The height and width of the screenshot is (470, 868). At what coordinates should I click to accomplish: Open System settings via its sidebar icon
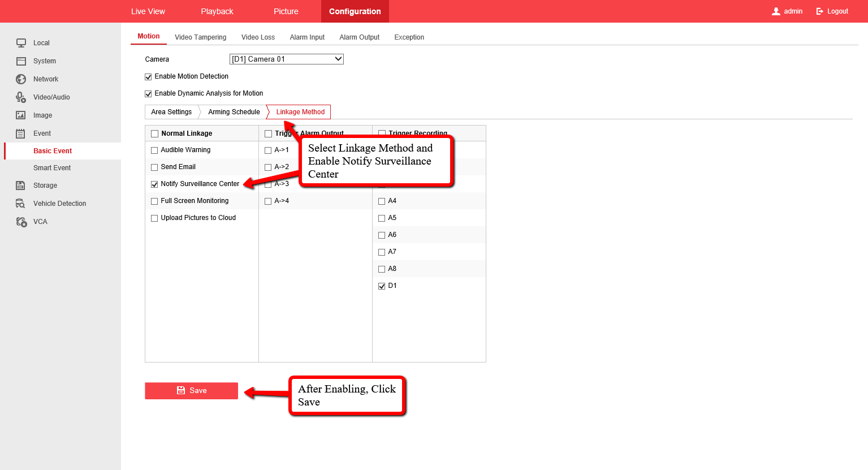click(21, 61)
